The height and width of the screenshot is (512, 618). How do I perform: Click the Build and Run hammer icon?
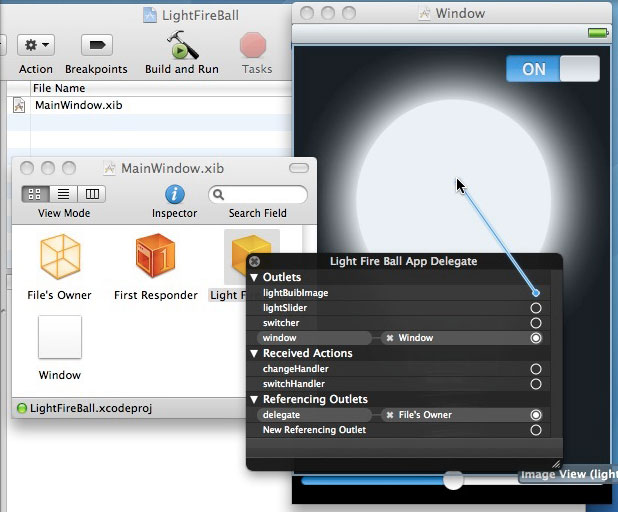[x=182, y=45]
